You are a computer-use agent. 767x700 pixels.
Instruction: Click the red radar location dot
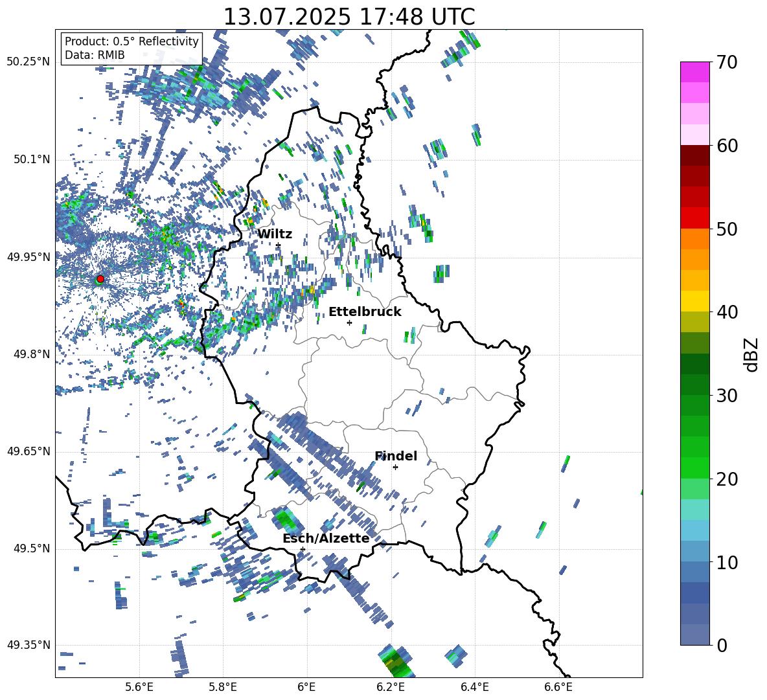[100, 278]
